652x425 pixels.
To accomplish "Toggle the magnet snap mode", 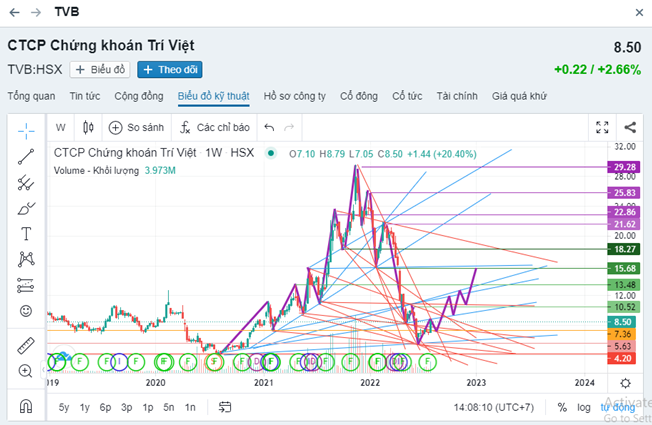I will [26, 406].
